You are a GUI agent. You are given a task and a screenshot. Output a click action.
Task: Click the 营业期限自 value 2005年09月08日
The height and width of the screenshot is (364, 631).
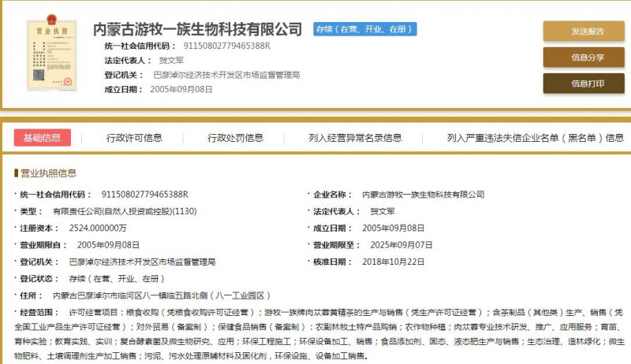(x=108, y=245)
